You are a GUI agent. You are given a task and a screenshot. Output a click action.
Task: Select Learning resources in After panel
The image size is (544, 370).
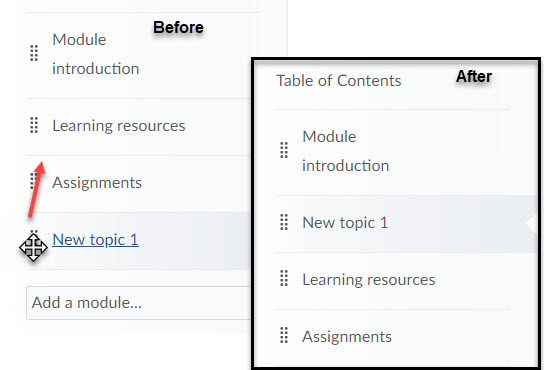click(x=368, y=279)
